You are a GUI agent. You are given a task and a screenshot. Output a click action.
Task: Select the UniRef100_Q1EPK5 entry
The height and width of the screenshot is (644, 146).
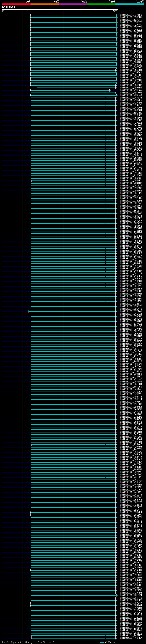131,376
